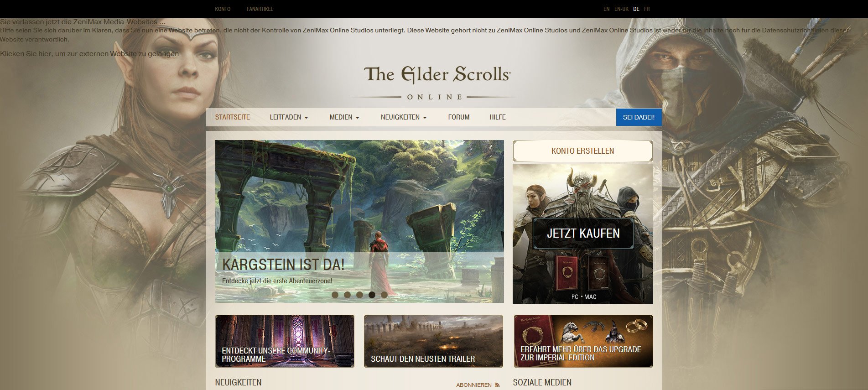Select the fifth carousel dot
Image resolution: width=868 pixels, height=390 pixels.
384,295
